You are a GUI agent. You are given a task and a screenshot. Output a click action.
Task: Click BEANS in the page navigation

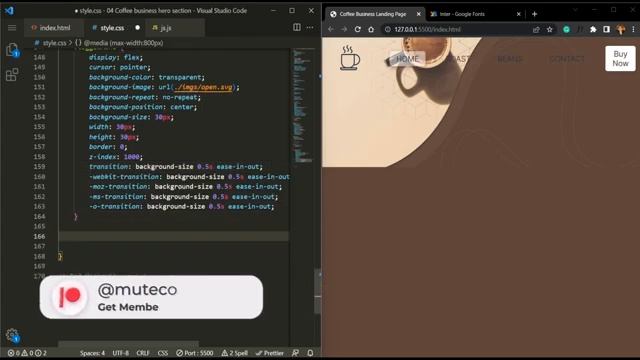(509, 59)
